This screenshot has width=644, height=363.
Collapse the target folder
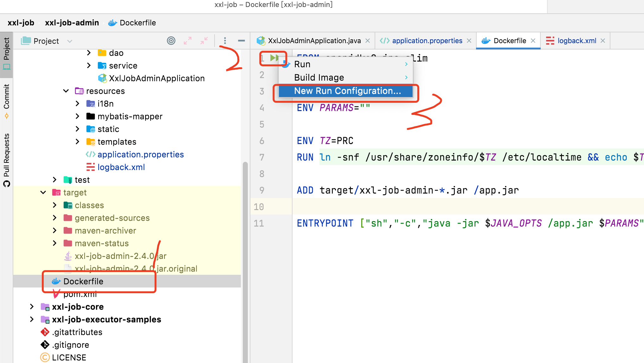pyautogui.click(x=43, y=192)
